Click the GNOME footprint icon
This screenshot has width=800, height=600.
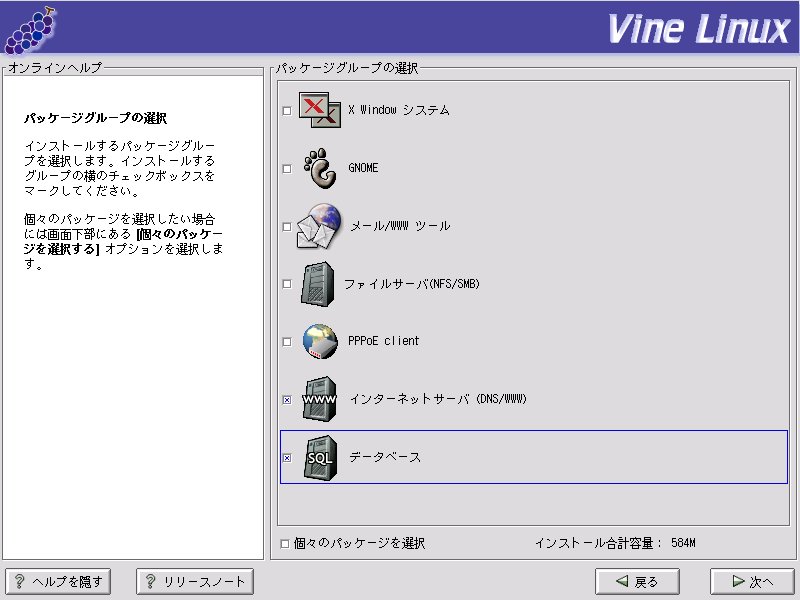[x=320, y=168]
